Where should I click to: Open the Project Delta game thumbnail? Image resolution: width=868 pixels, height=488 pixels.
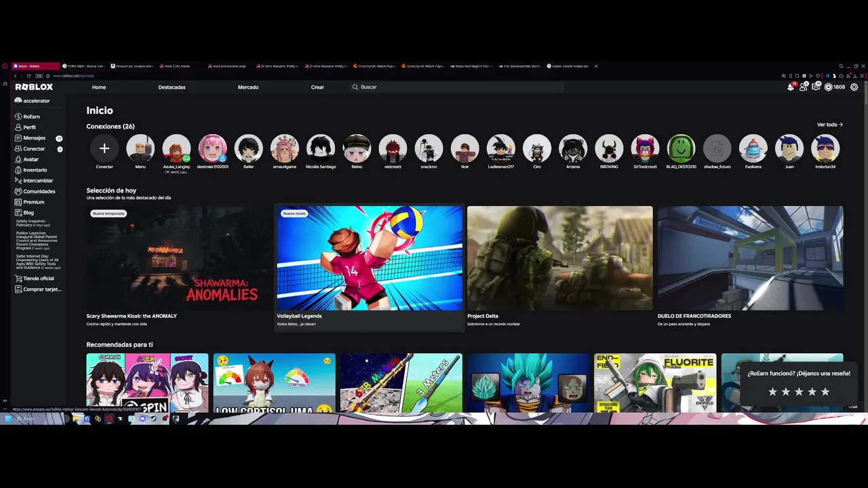point(560,258)
